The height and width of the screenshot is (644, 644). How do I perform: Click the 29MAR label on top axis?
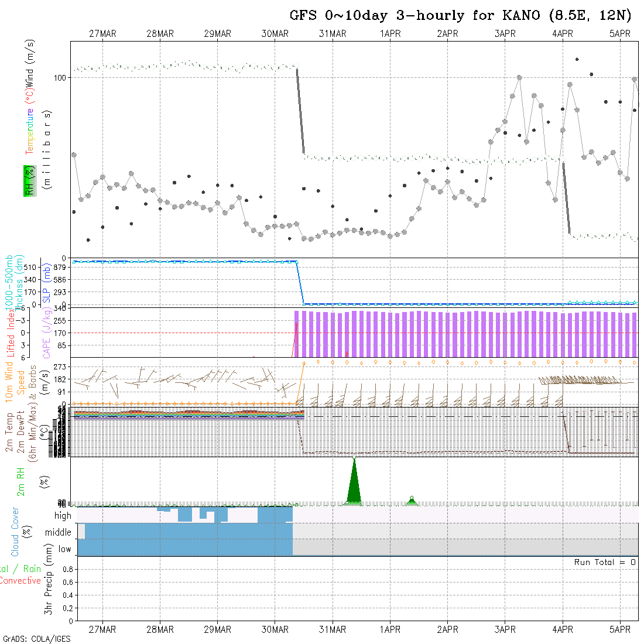click(x=217, y=34)
